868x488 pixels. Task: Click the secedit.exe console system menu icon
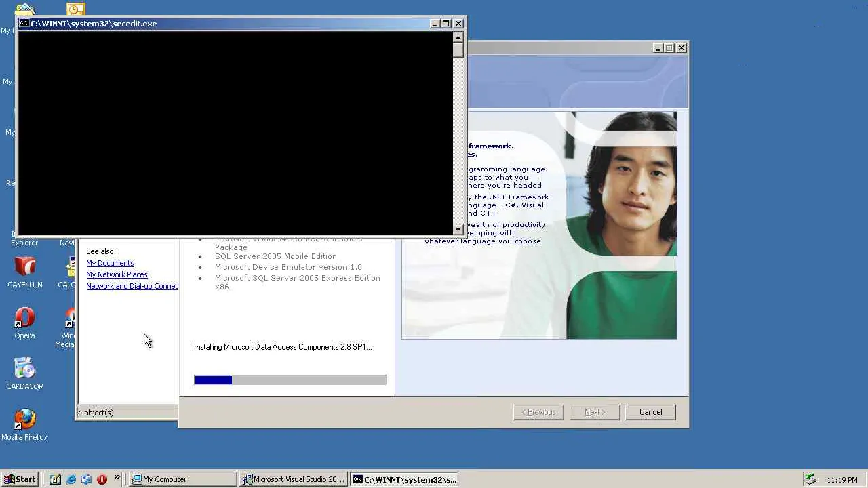24,23
